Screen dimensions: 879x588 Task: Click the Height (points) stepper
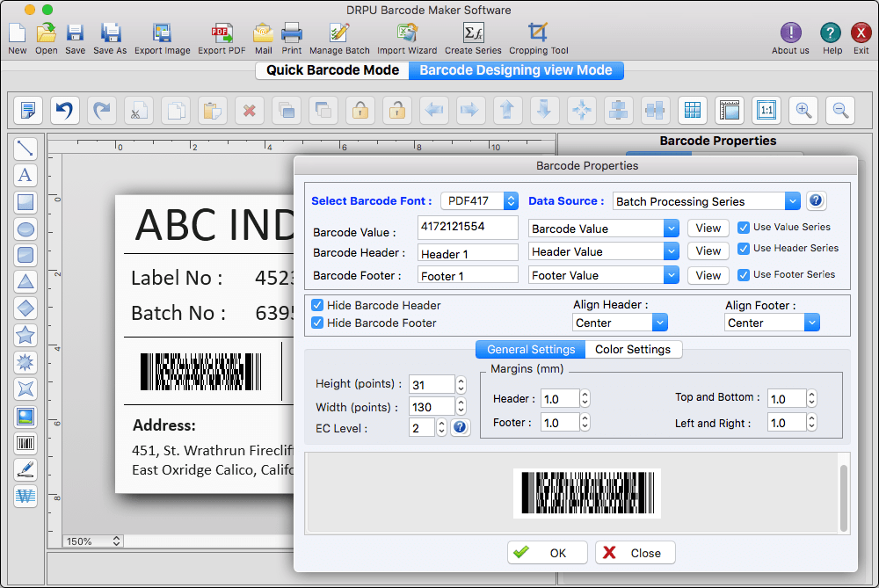click(461, 384)
